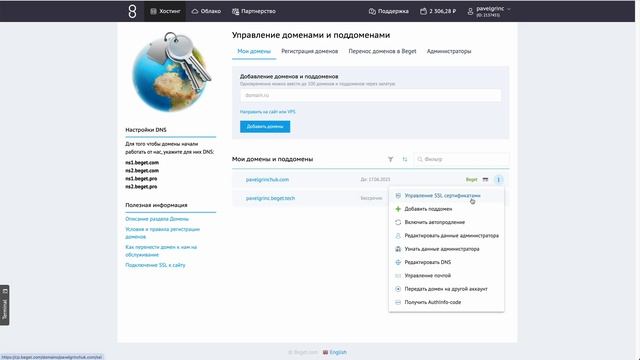Open the Terminal side tab
640x360 pixels.
[x=4, y=305]
